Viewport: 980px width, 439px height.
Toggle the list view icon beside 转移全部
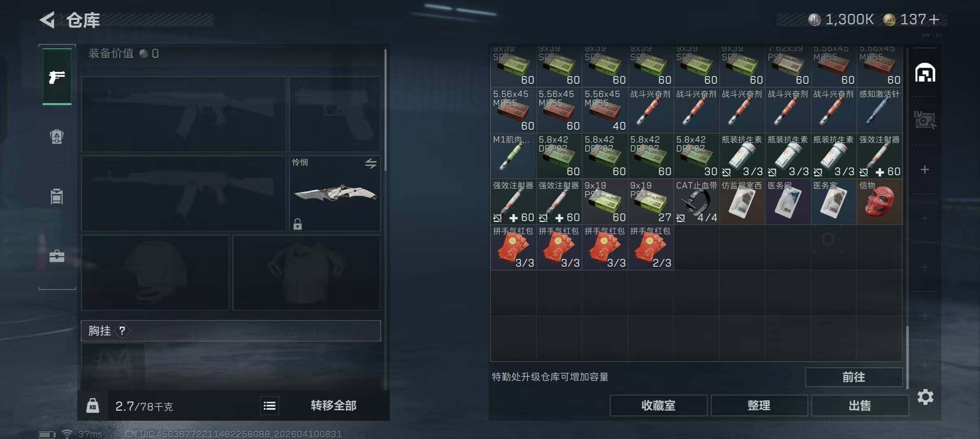(269, 406)
